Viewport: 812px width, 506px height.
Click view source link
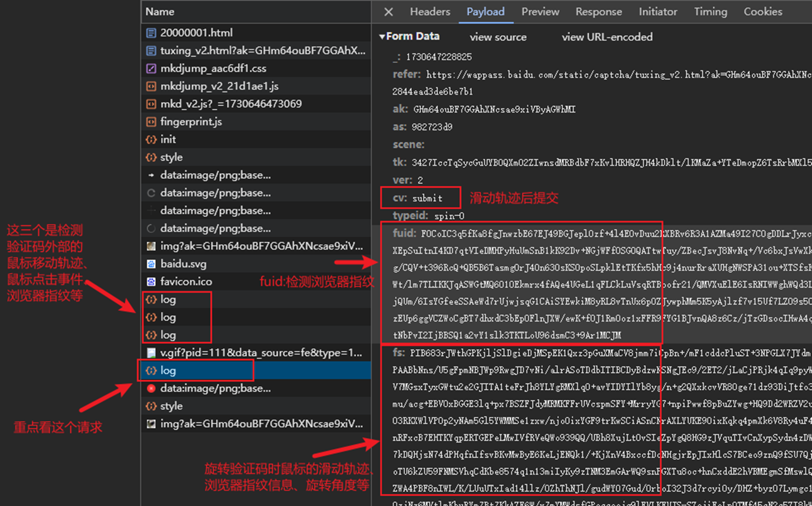tap(498, 37)
